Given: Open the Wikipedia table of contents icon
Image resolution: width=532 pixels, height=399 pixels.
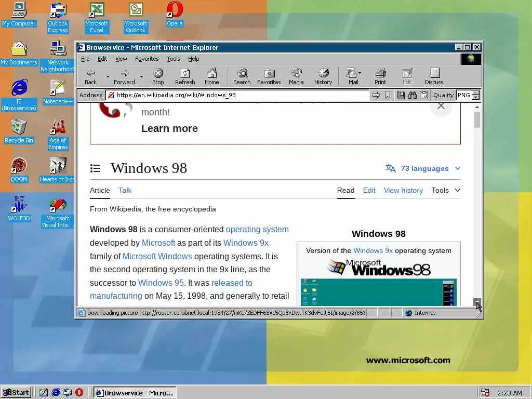Looking at the screenshot, I should 95,168.
